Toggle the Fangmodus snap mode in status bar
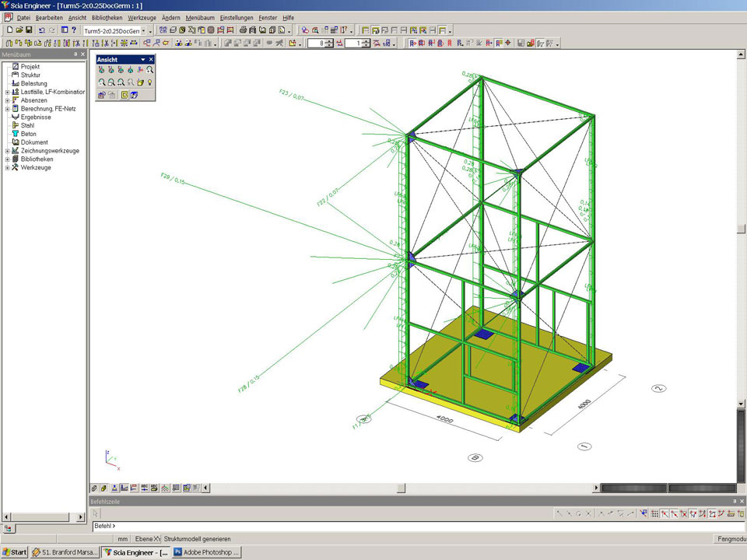The height and width of the screenshot is (560, 747). 731,539
